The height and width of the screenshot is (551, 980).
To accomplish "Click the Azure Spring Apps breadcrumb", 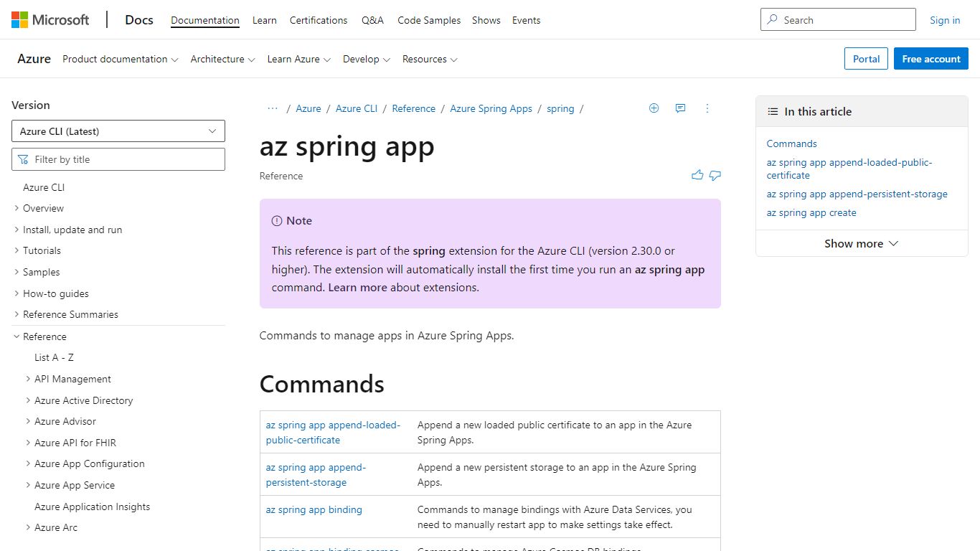I will click(x=491, y=108).
